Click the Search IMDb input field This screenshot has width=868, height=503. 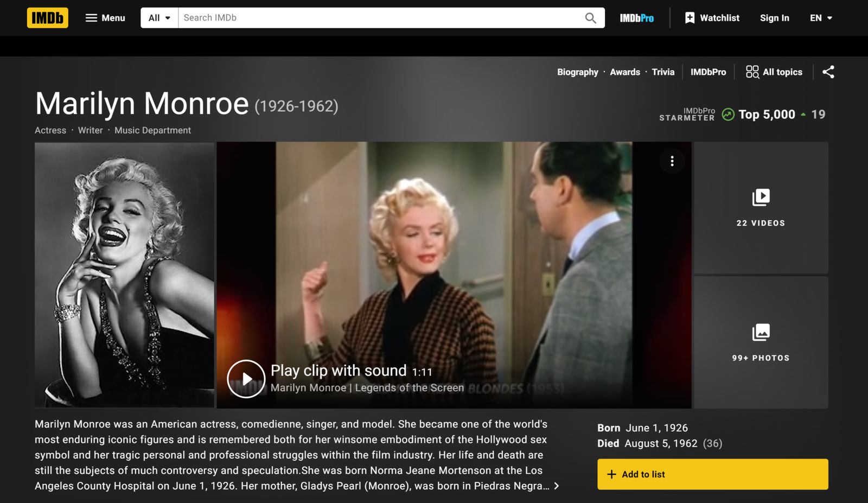tap(380, 18)
